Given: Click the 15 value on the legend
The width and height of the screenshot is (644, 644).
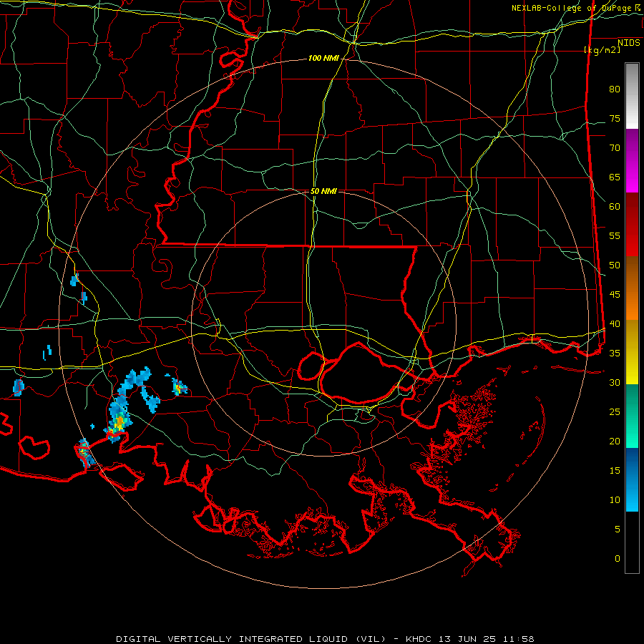Looking at the screenshot, I should click(615, 471).
